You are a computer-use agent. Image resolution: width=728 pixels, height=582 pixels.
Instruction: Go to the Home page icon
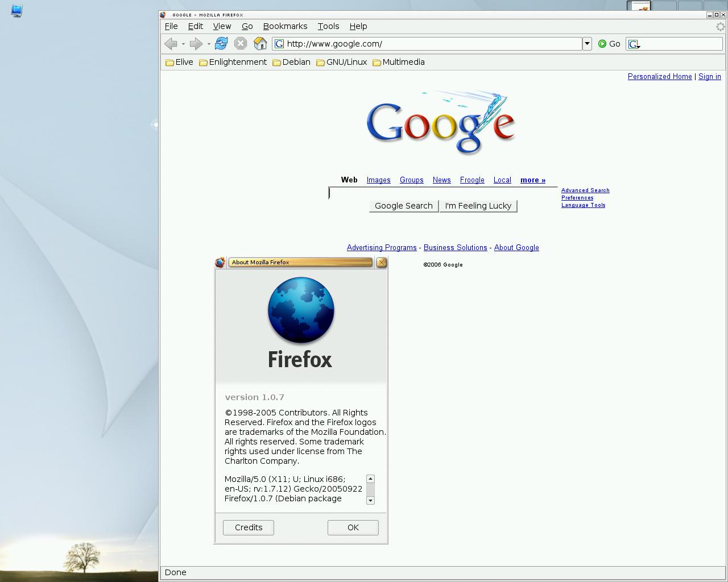[x=260, y=43]
